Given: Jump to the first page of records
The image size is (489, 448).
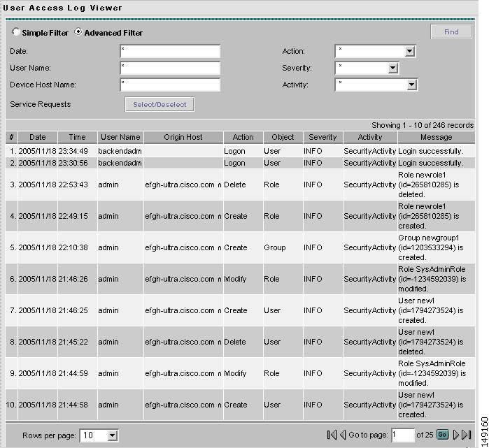Looking at the screenshot, I should click(x=332, y=435).
